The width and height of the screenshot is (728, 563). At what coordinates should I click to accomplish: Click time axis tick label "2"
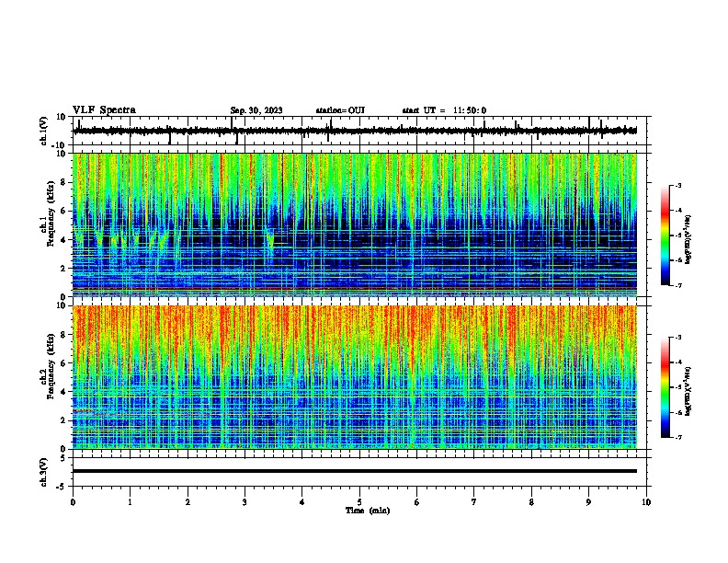click(188, 502)
